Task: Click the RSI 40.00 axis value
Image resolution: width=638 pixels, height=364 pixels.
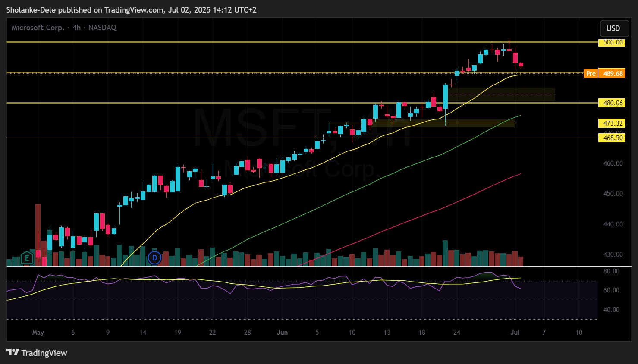Action: [x=611, y=310]
